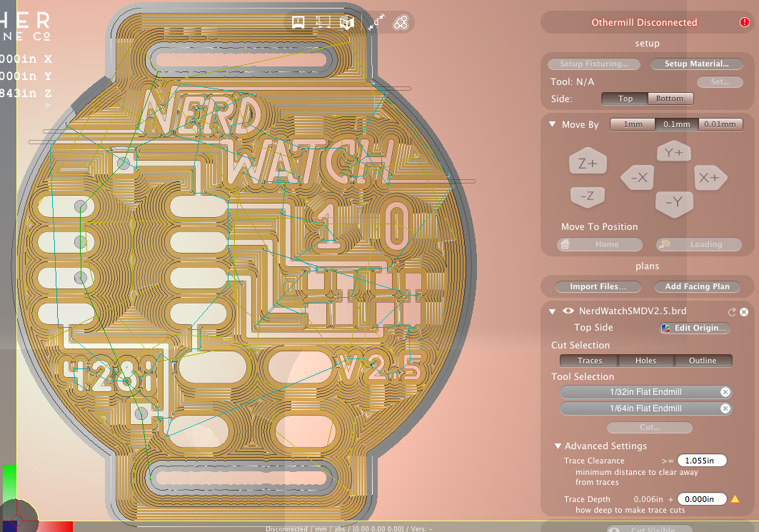Toggle Traces cut selection

[589, 361]
